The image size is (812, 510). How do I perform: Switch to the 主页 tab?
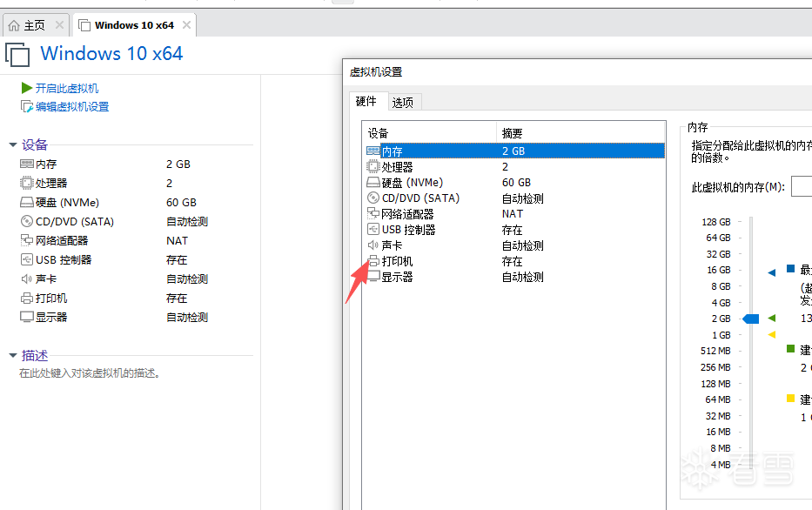[x=36, y=25]
